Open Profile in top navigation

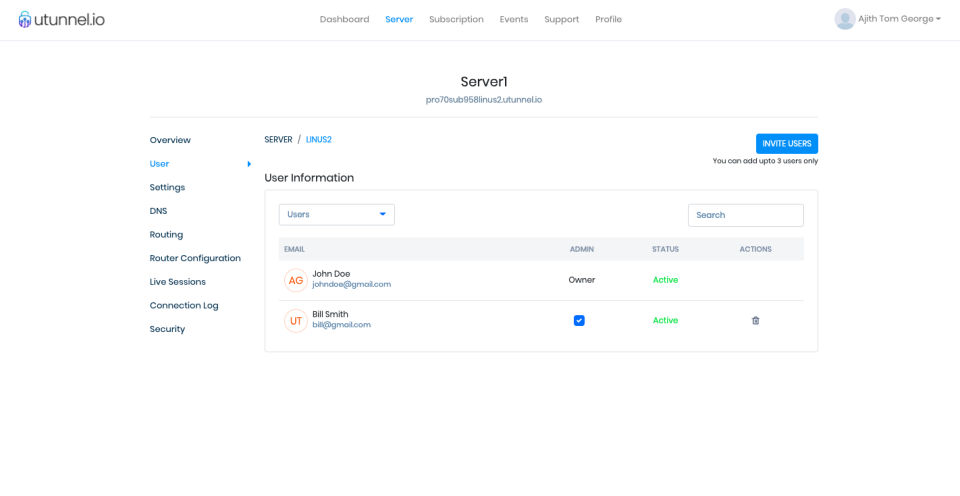(609, 19)
